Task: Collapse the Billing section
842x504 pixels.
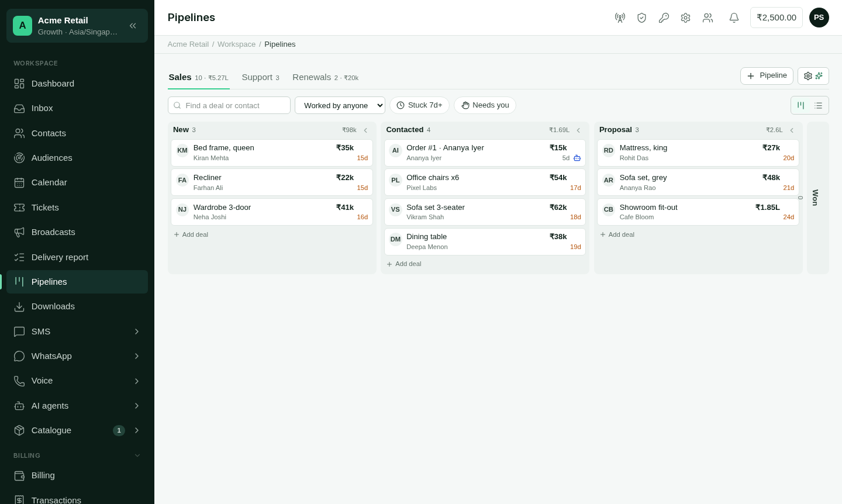Action: point(137,455)
